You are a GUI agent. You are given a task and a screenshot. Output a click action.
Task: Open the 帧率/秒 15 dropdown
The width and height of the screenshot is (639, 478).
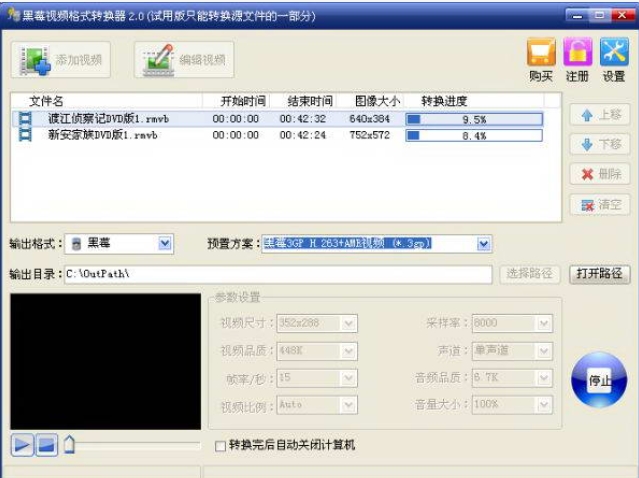click(348, 378)
